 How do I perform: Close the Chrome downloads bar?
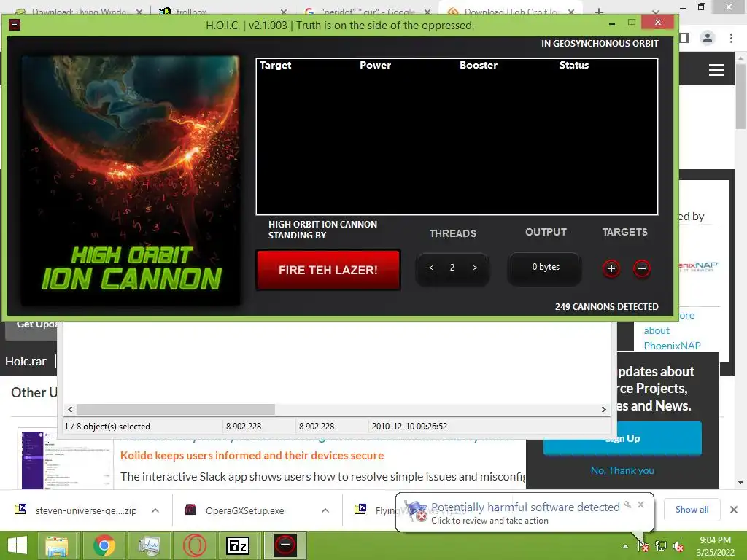(734, 510)
